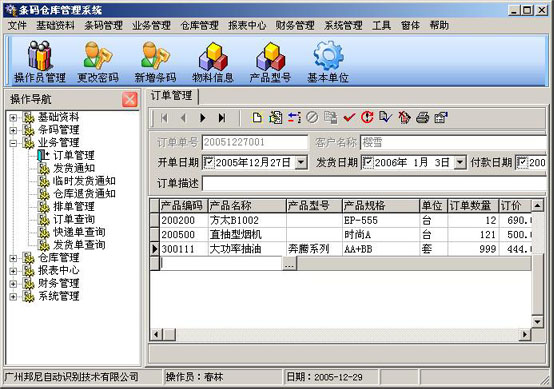Viewport: 554px width, 389px height.
Task: Toggle the 发货日期 date checkbox
Action: (367, 162)
